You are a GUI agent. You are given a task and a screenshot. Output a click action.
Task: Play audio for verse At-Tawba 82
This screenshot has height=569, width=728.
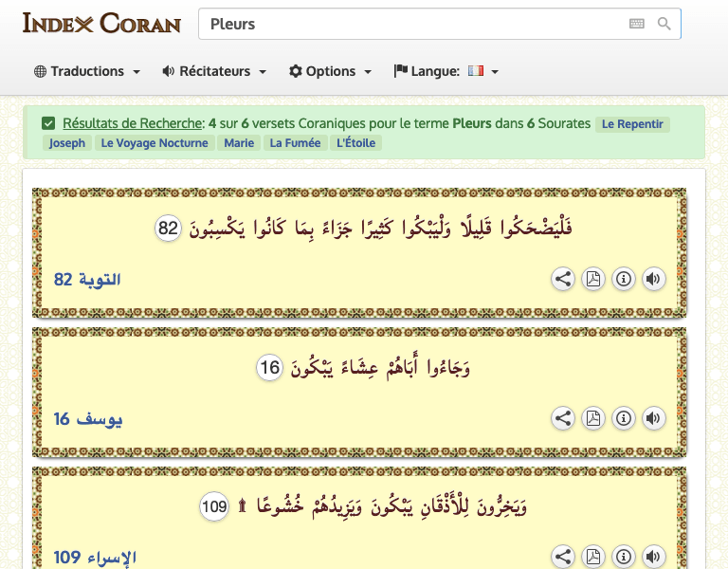click(653, 279)
